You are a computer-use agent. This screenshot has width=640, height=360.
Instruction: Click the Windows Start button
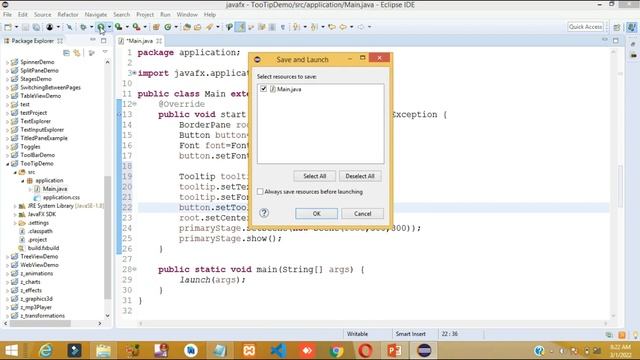coord(11,350)
